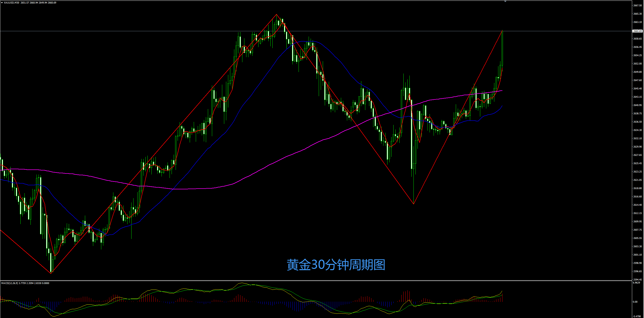Select the highlighted current price tag 2660.69
Viewport: 644px width, 318px height.
click(637, 31)
